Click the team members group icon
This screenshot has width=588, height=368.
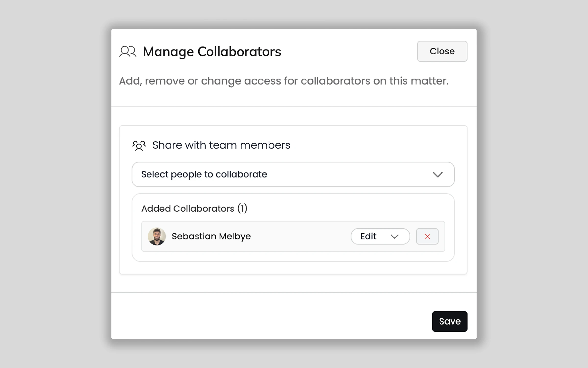[x=139, y=145]
